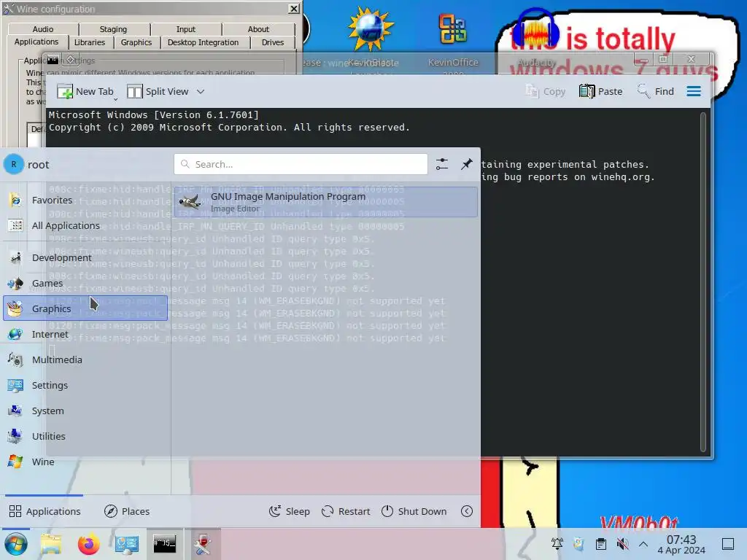Open Find in Konsole toolbar
This screenshot has width=747, height=560.
[656, 91]
